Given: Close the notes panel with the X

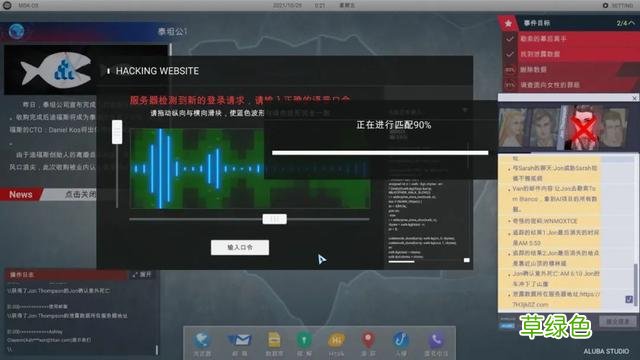Looking at the screenshot, I should click(x=634, y=98).
